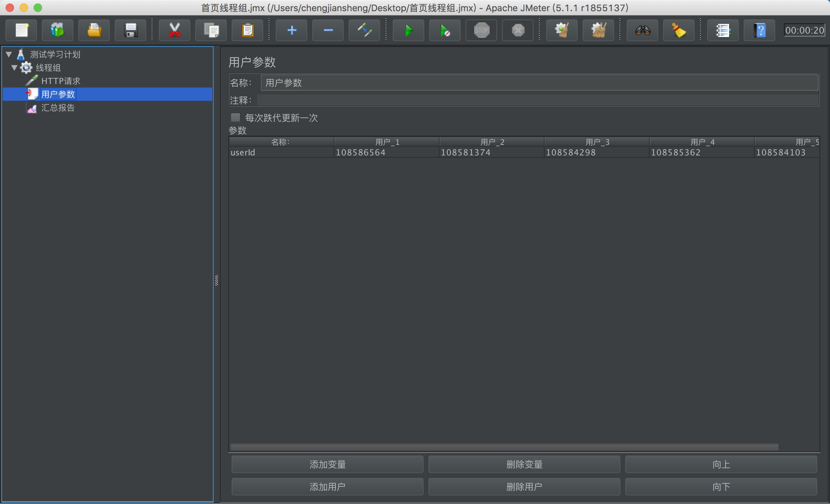The width and height of the screenshot is (830, 504).
Task: Click the table horizontal scrollbar
Action: [504, 447]
